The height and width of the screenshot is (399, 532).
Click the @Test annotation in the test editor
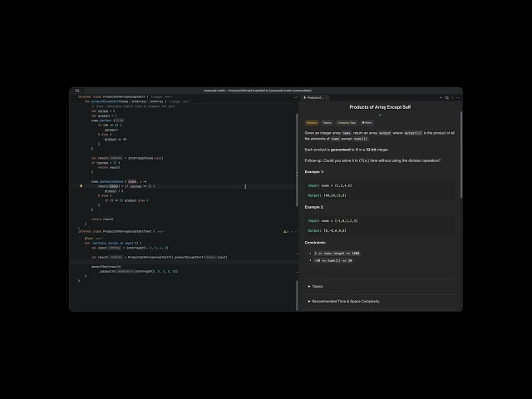pos(89,239)
